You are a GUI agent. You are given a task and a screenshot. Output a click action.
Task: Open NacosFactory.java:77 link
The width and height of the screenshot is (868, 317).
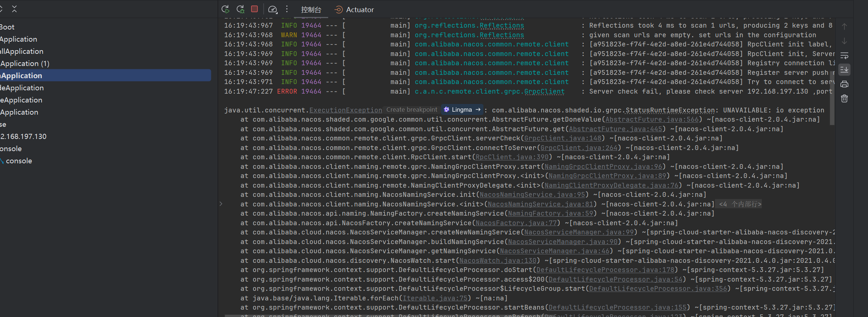[516, 223]
